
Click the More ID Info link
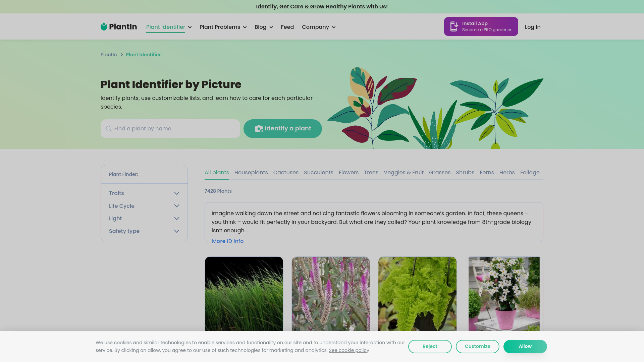pos(227,241)
